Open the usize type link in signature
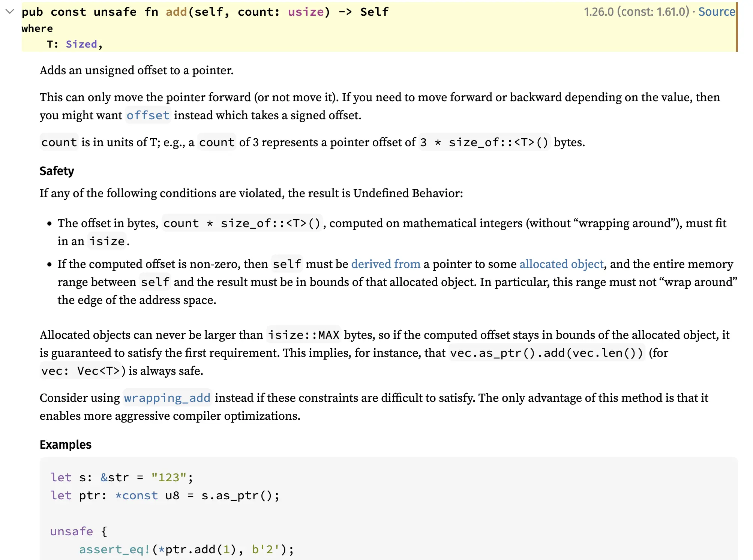Viewport: 753px width, 560px height. (x=306, y=12)
